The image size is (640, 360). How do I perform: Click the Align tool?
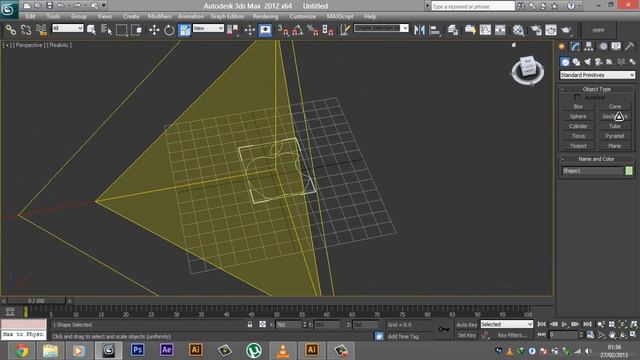(x=435, y=30)
